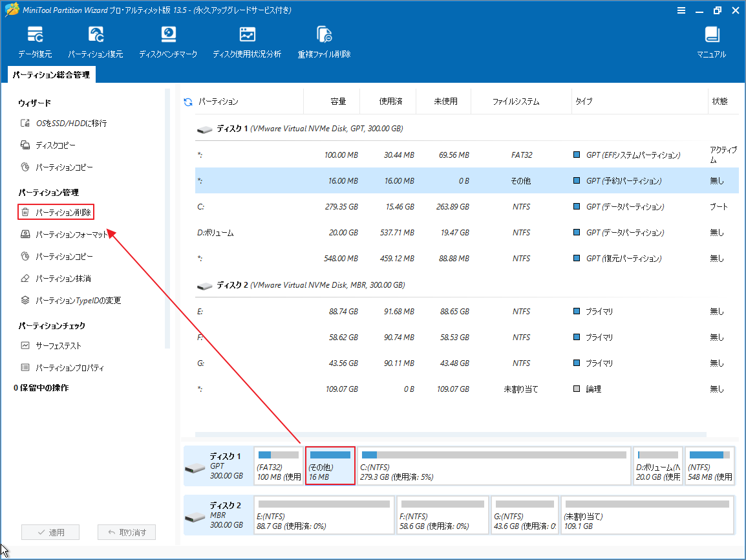Open the データ復元 (Data Recovery) tool
Viewport: 746px width, 560px height.
tap(36, 41)
